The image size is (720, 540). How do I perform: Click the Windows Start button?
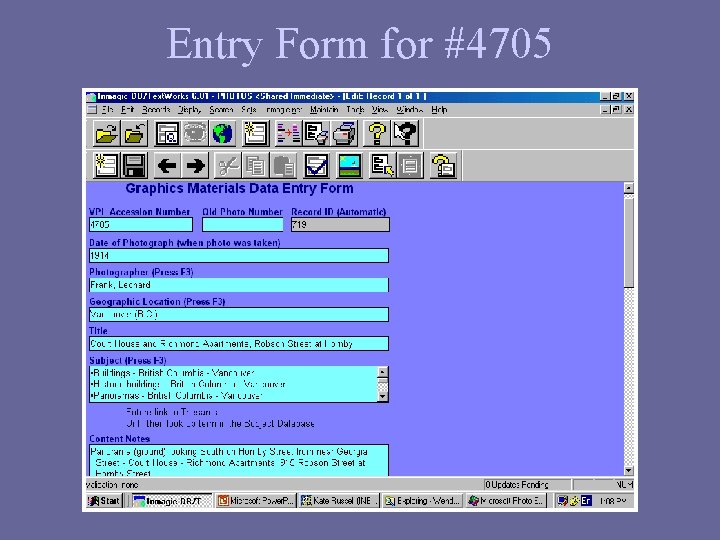(x=104, y=501)
